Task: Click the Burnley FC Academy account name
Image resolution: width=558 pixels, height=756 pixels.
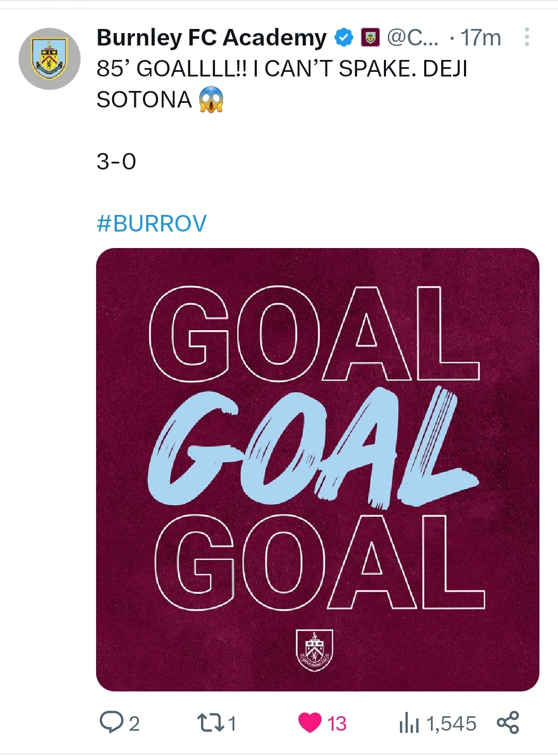Action: point(211,38)
